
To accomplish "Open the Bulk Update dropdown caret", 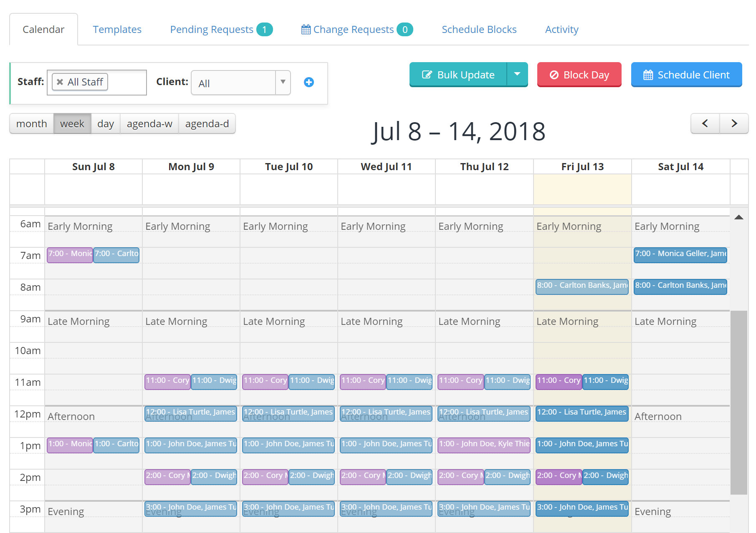I will coord(517,74).
